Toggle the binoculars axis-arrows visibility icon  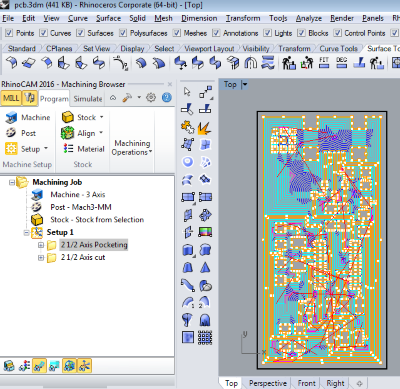[x=24, y=366]
